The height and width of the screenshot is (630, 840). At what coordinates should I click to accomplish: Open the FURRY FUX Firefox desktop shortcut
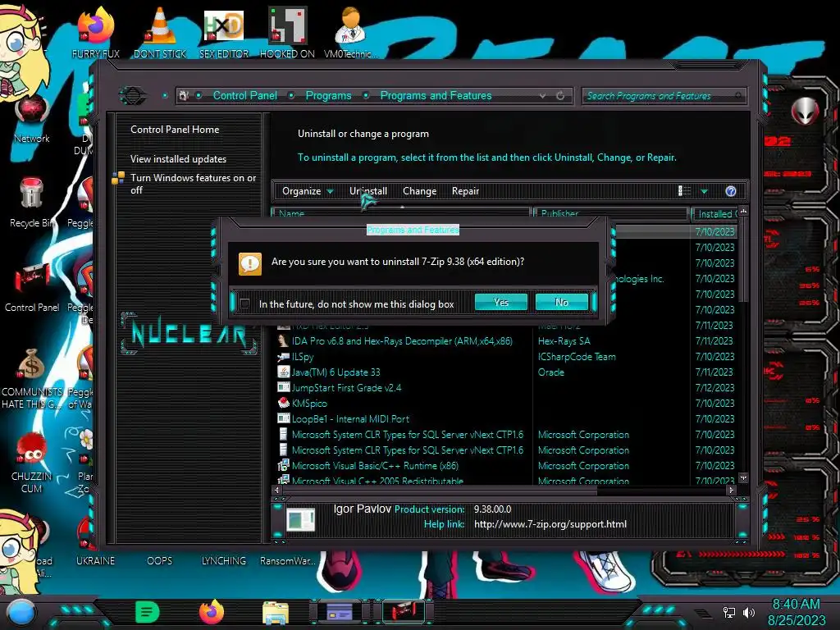tap(95, 31)
